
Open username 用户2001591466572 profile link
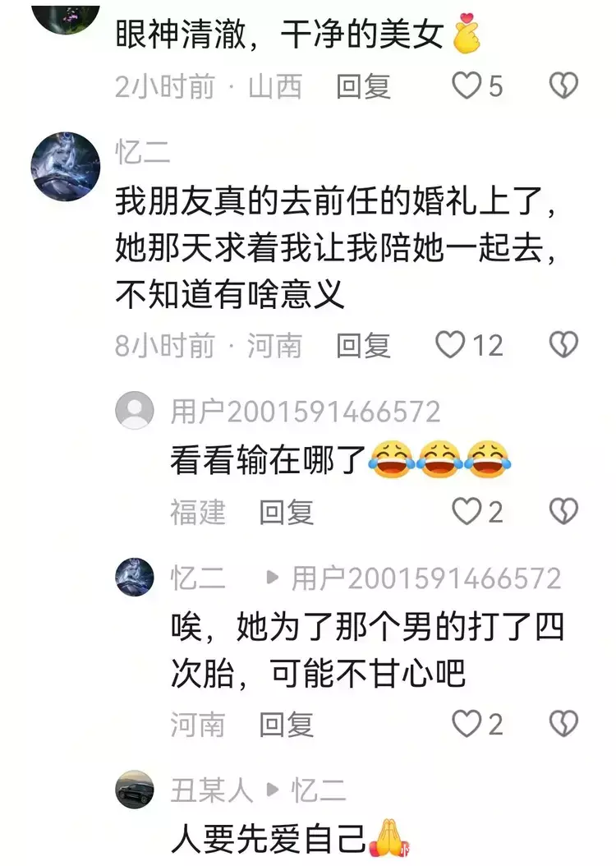306,412
